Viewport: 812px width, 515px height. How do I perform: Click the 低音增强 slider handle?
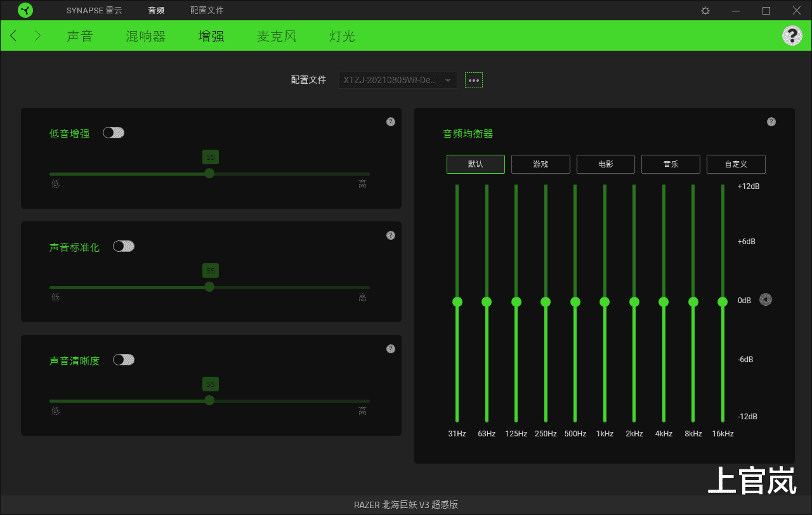209,173
